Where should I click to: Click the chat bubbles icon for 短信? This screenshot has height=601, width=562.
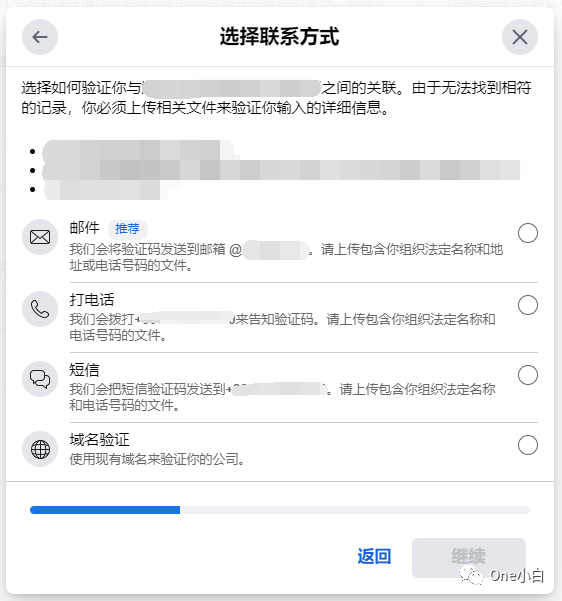pos(40,379)
